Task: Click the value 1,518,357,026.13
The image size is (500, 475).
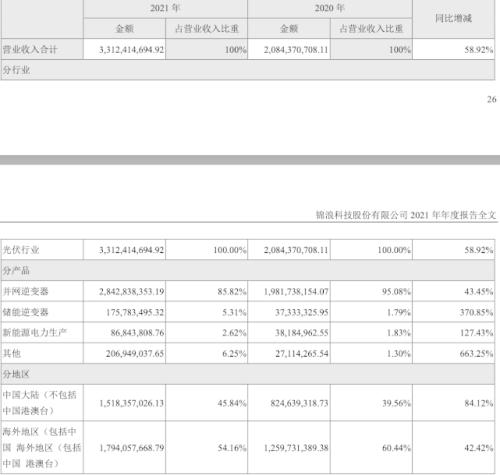Action: pos(131,403)
